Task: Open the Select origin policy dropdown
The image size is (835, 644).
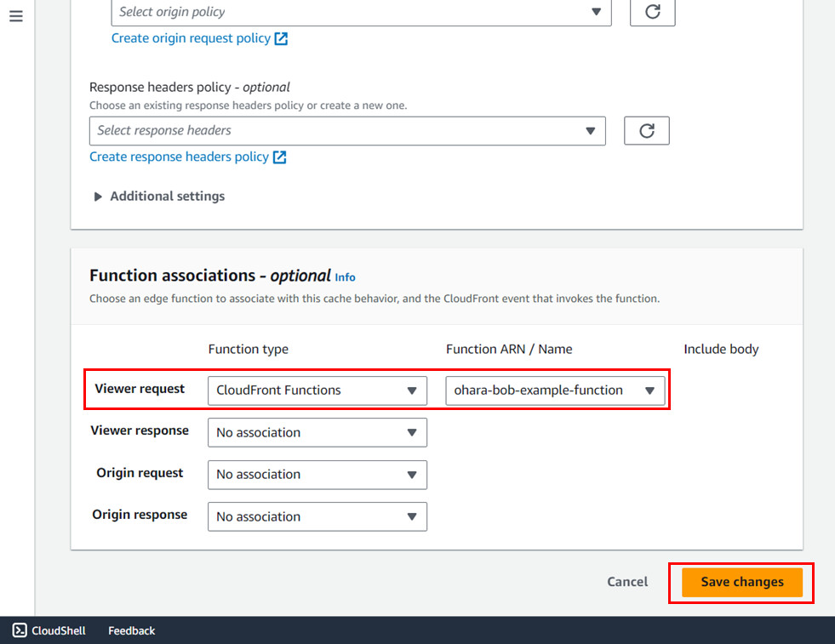Action: pos(361,12)
